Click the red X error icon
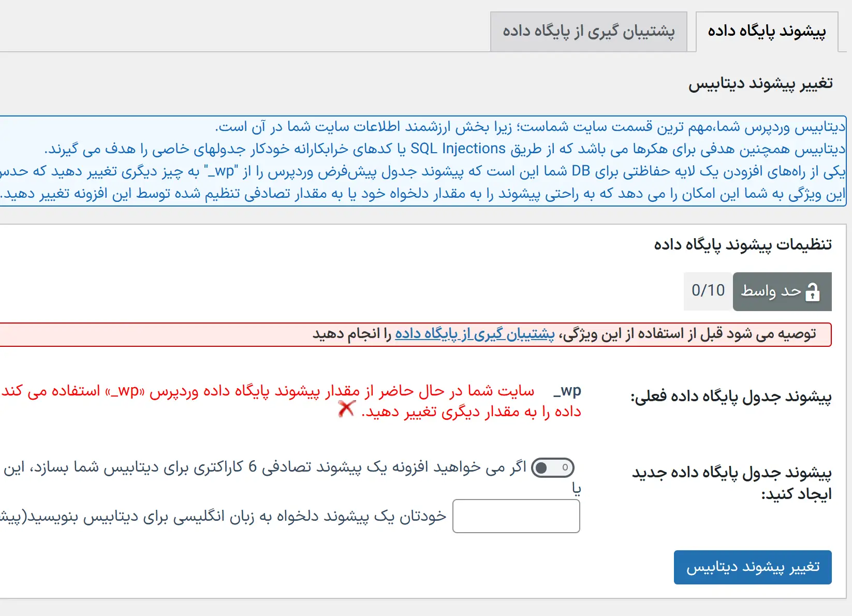The image size is (852, 616). (x=346, y=409)
